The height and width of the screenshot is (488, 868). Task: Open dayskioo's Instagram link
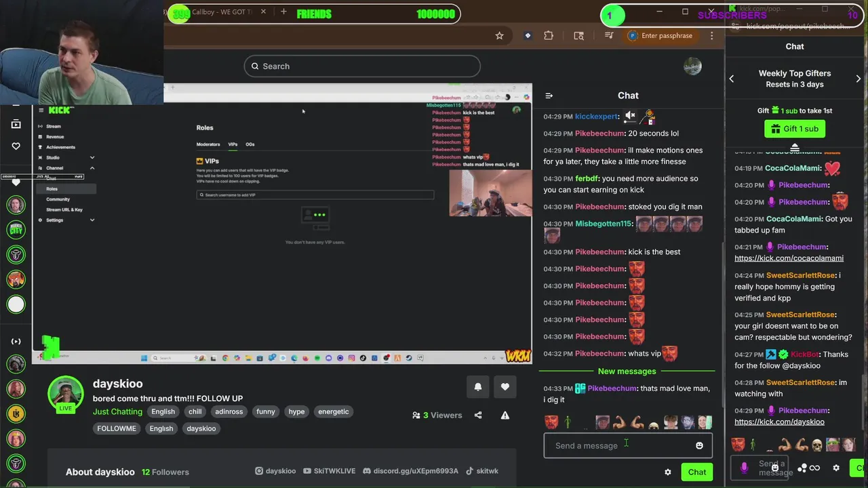coord(275,471)
